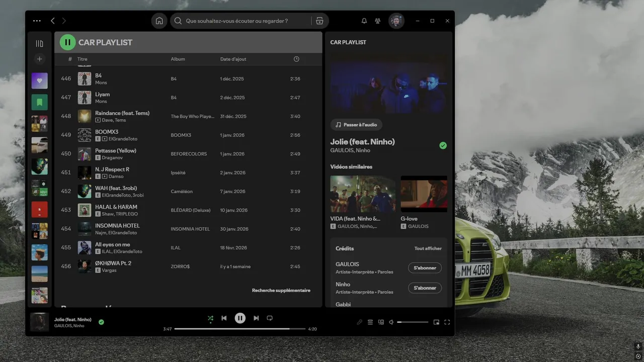644x362 pixels.
Task: Expand the library sidebar
Action: pyautogui.click(x=40, y=44)
